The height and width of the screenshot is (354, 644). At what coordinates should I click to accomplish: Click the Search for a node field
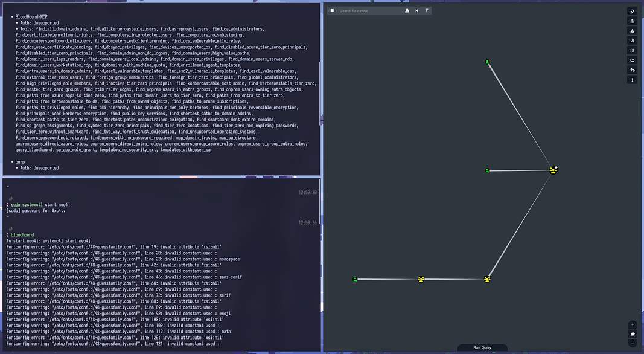(369, 11)
